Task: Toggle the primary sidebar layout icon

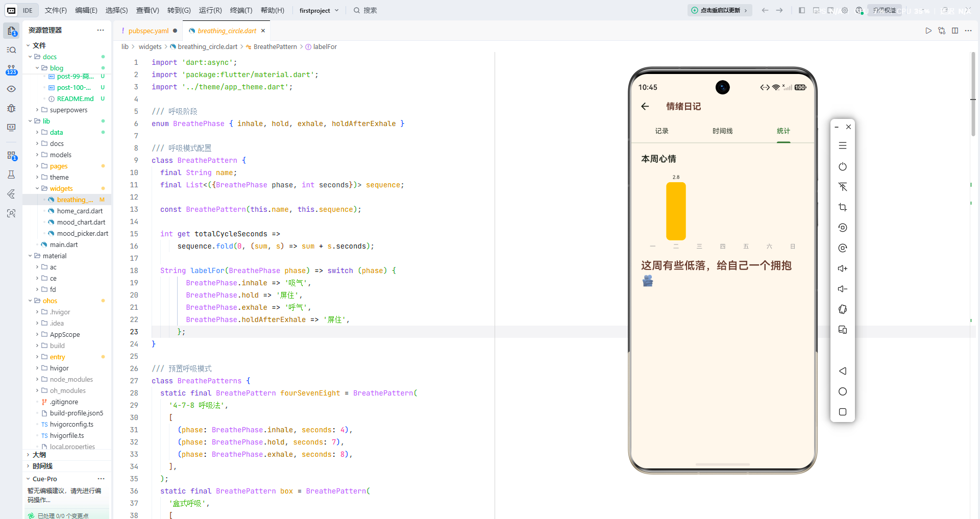Action: click(802, 10)
